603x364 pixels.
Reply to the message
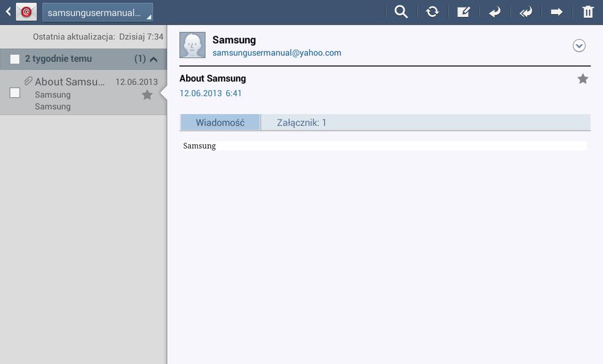pos(495,12)
